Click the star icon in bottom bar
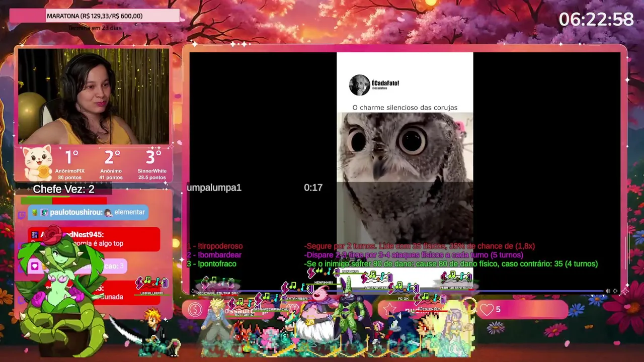Image resolution: width=644 pixels, height=362 pixels. pyautogui.click(x=388, y=310)
